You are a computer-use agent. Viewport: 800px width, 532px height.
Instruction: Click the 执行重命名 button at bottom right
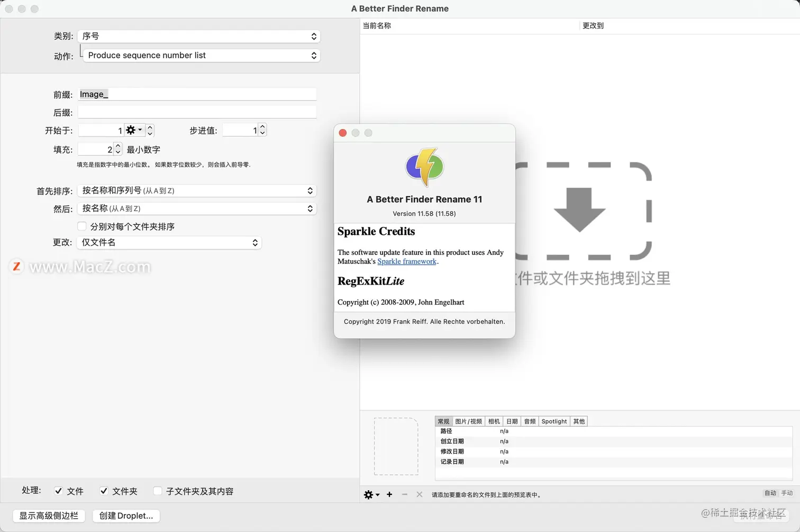point(762,516)
